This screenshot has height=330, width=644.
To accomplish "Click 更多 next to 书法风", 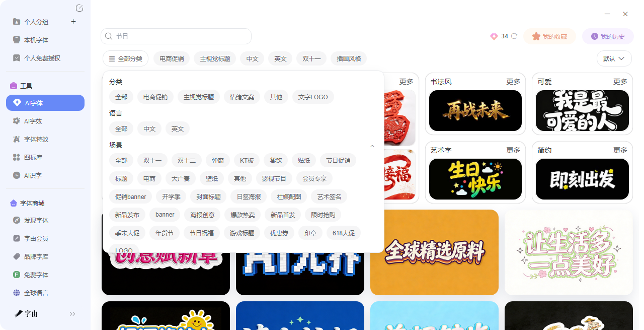I will pos(513,82).
